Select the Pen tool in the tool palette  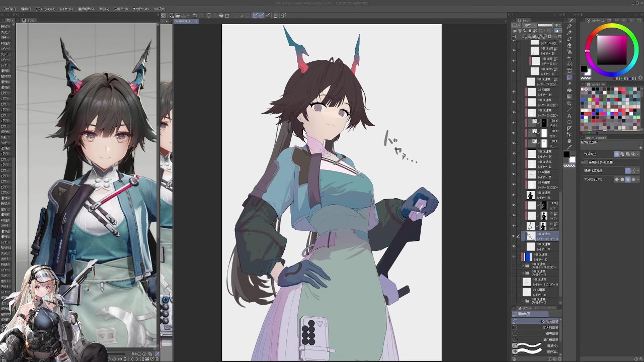point(569,26)
